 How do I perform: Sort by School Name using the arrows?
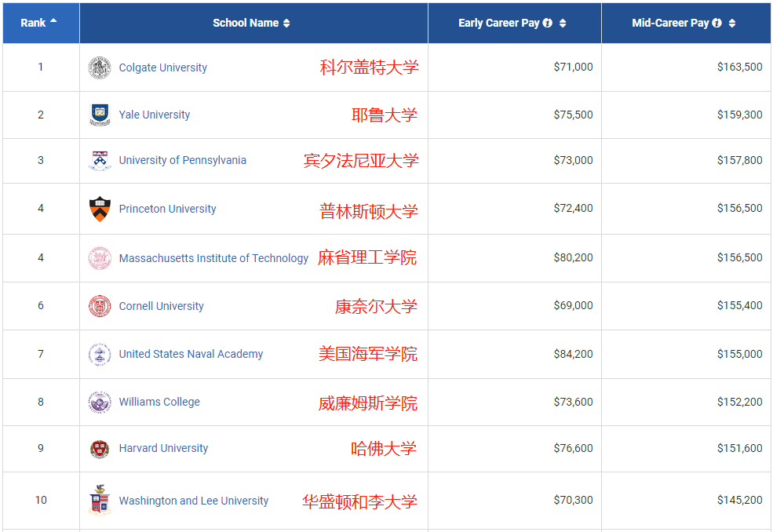pyautogui.click(x=286, y=24)
